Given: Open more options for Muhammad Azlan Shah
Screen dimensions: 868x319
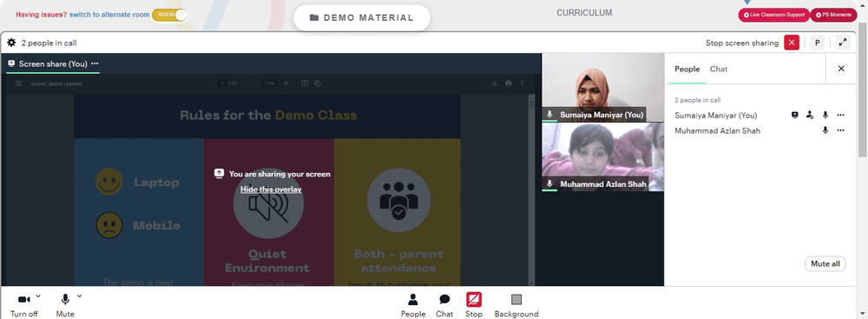Looking at the screenshot, I should [840, 130].
